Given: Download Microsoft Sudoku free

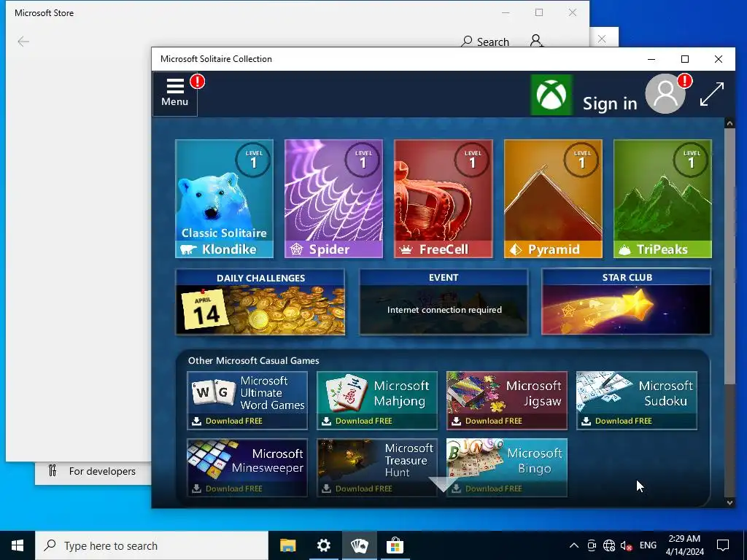Looking at the screenshot, I should coord(636,400).
